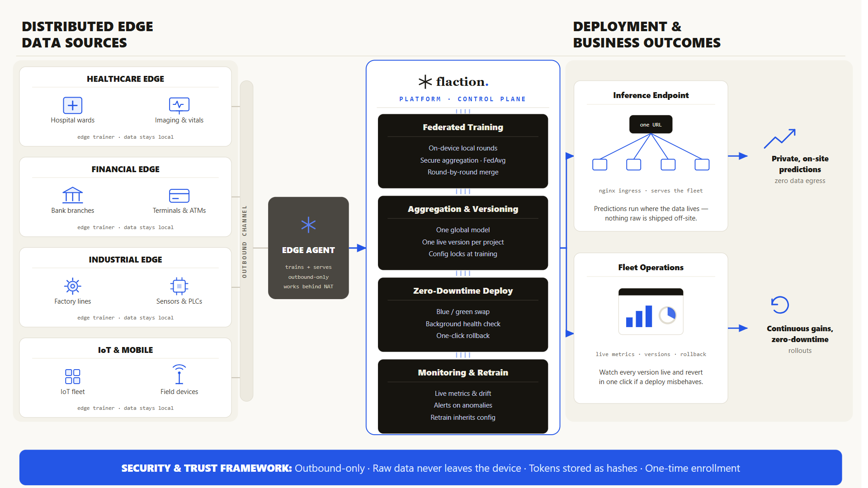Image resolution: width=868 pixels, height=488 pixels.
Task: Select the Field devices antenna icon
Action: pos(179,374)
